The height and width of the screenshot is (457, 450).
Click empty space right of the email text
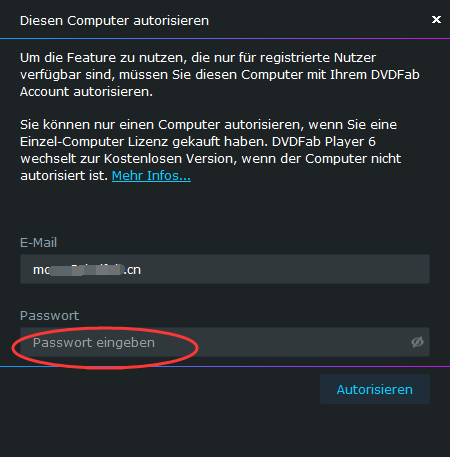pyautogui.click(x=283, y=269)
